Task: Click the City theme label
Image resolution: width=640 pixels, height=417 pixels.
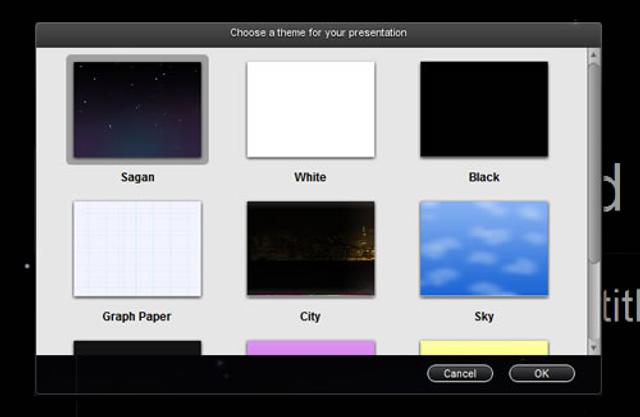Action: tap(310, 316)
